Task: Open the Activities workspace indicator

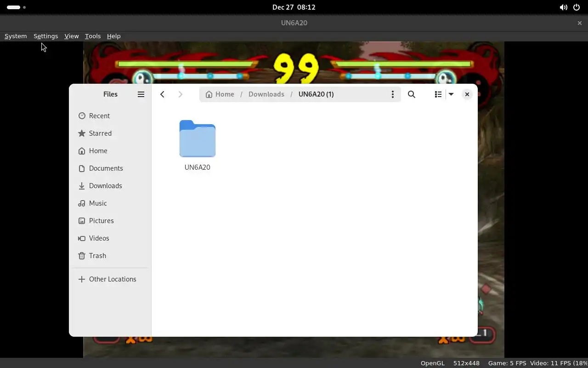Action: 17,7
